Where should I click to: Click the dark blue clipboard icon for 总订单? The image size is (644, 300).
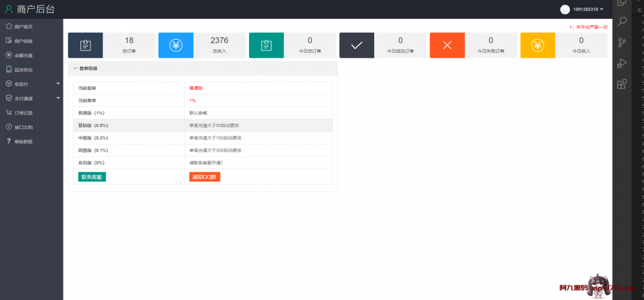pyautogui.click(x=86, y=45)
